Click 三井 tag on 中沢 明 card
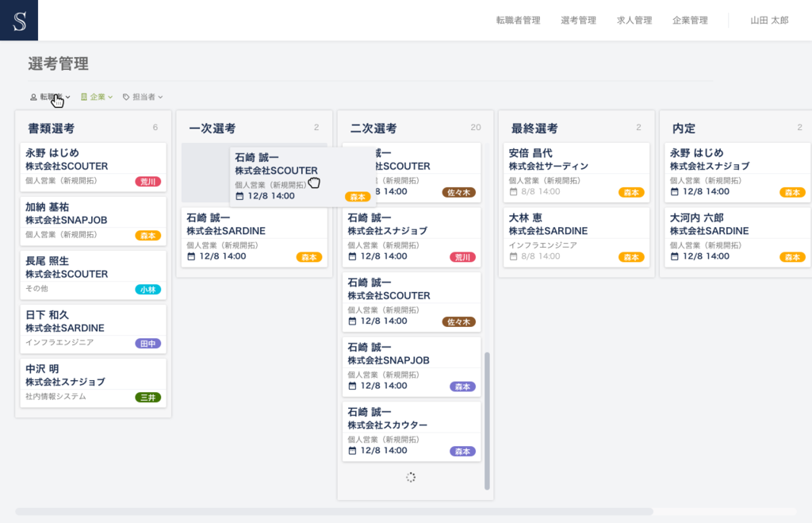 click(148, 397)
